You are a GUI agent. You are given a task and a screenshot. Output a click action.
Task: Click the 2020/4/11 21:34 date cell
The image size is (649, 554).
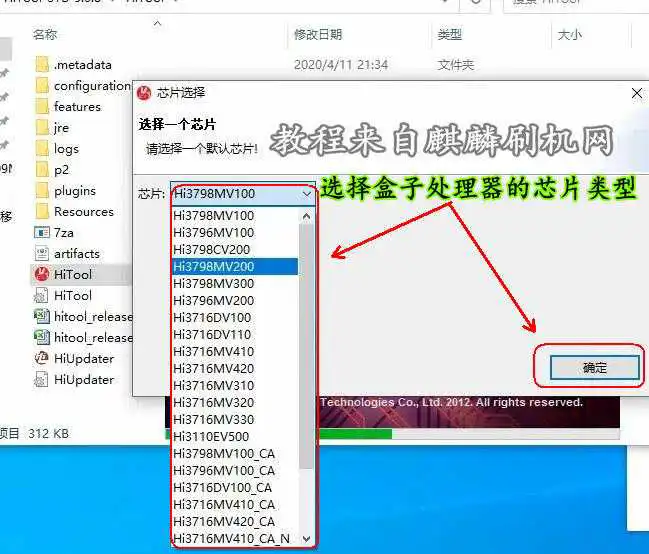point(341,65)
